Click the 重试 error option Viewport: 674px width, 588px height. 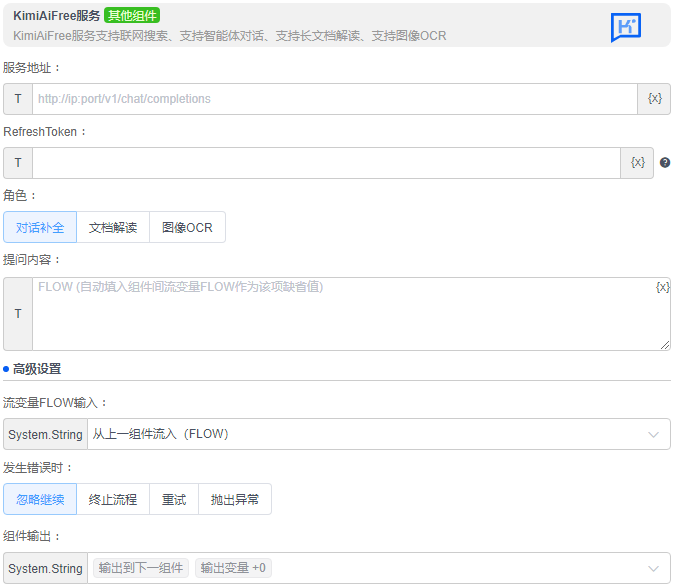pyautogui.click(x=174, y=499)
